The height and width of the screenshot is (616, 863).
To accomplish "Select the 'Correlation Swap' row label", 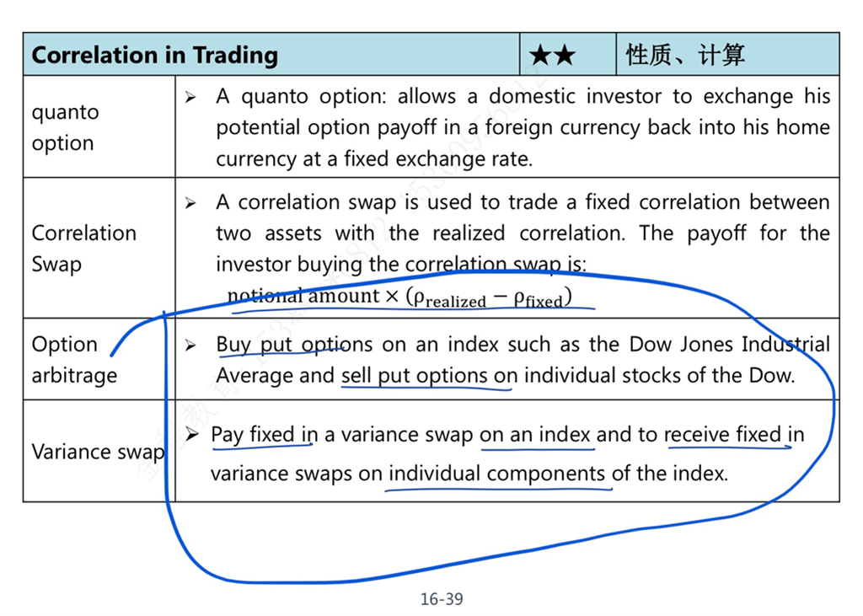I will 83,249.
